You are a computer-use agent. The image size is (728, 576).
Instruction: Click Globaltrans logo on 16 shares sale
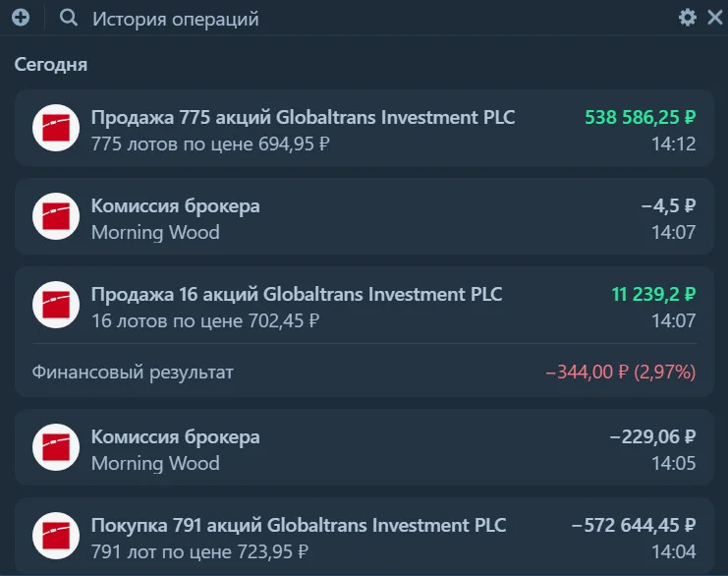click(x=56, y=305)
